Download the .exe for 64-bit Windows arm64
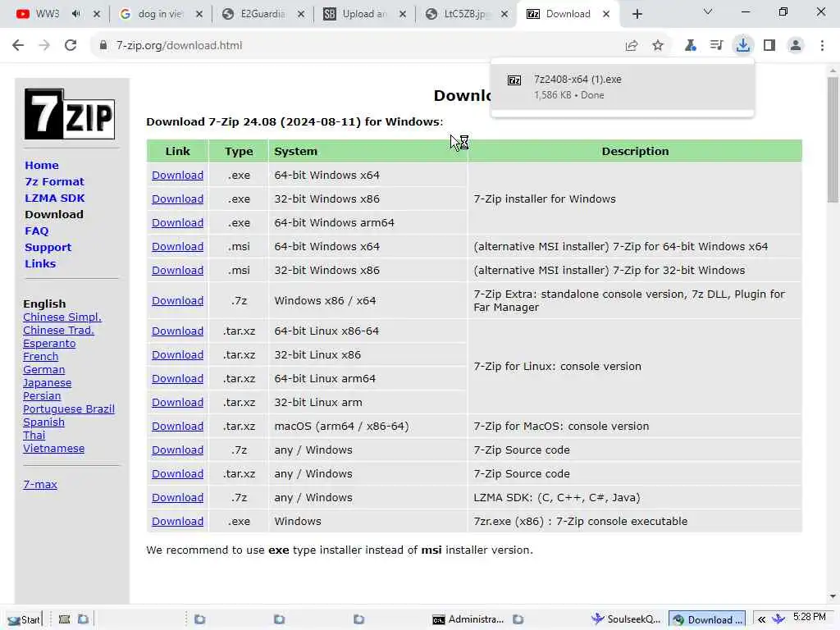Screen dimensions: 840x630 pos(177,222)
